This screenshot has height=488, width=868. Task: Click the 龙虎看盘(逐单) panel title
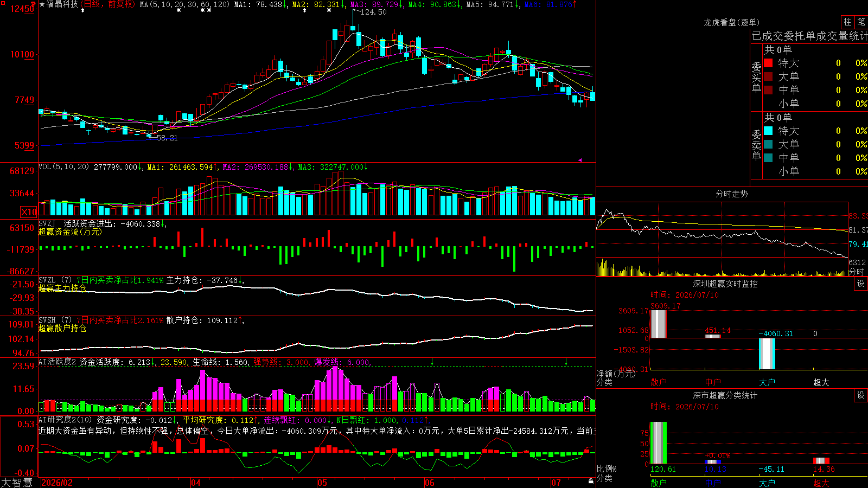pos(732,22)
